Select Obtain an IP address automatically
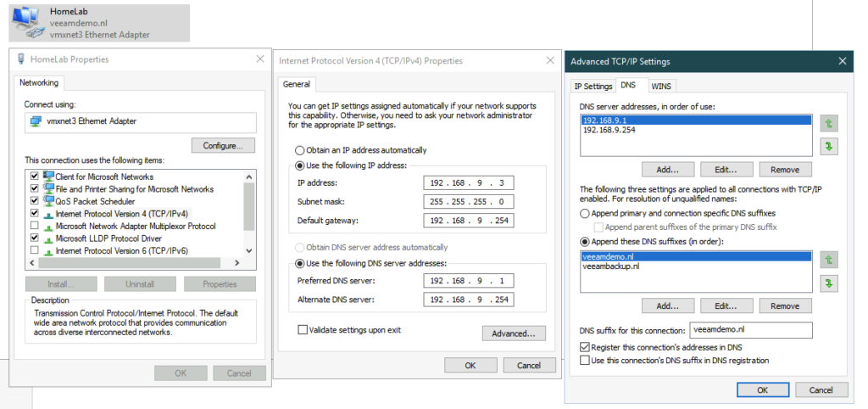 [x=299, y=150]
